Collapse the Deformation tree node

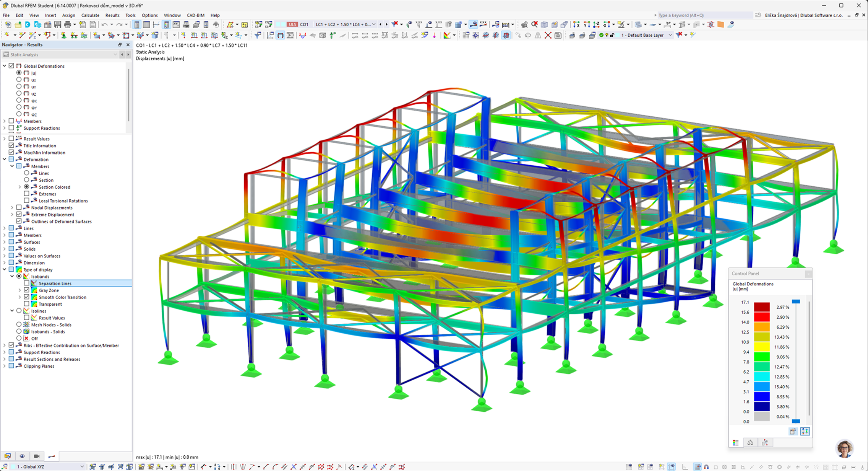[x=5, y=159]
